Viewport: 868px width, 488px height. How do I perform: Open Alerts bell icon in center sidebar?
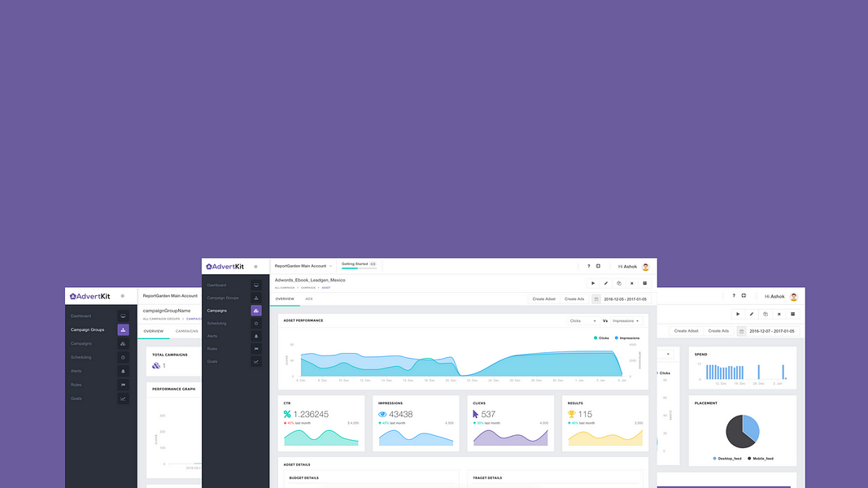point(255,336)
